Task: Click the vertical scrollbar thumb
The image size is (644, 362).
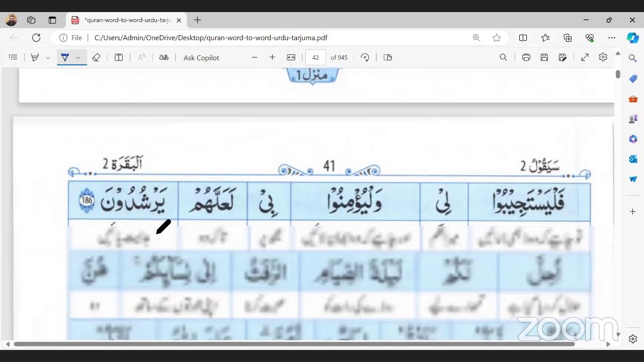Action: point(618,74)
